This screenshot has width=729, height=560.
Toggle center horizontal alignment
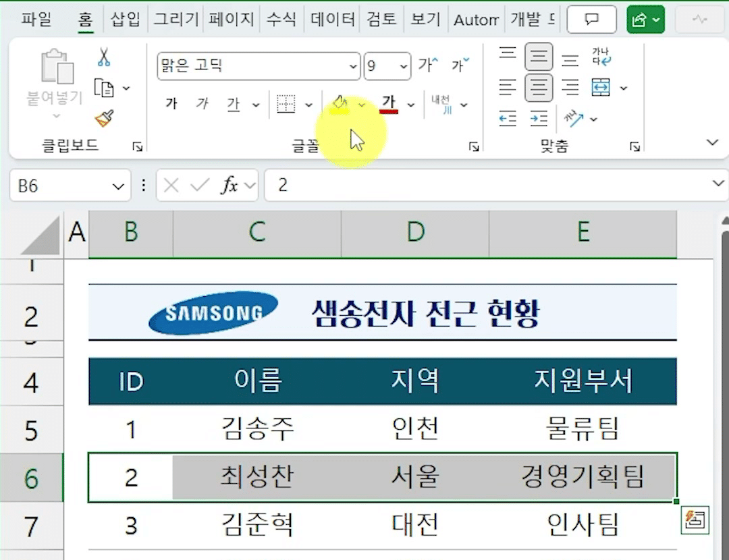pos(539,87)
